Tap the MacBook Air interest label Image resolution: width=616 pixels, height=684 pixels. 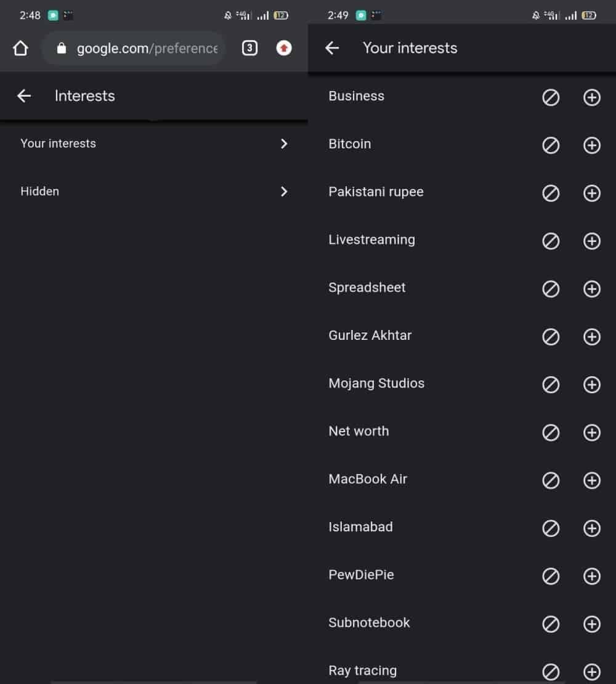click(368, 479)
